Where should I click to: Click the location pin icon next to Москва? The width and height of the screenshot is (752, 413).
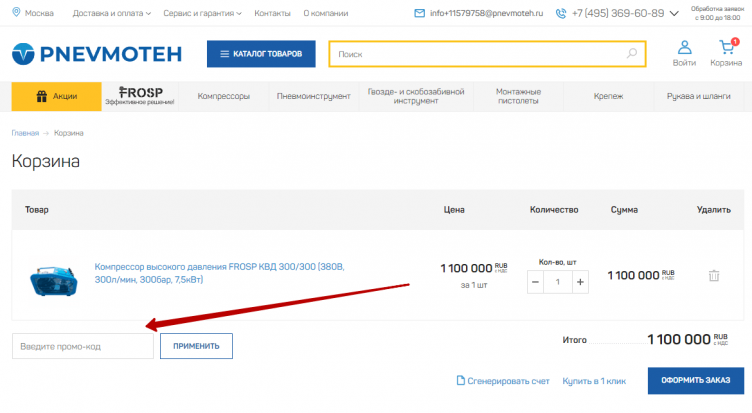pyautogui.click(x=16, y=12)
